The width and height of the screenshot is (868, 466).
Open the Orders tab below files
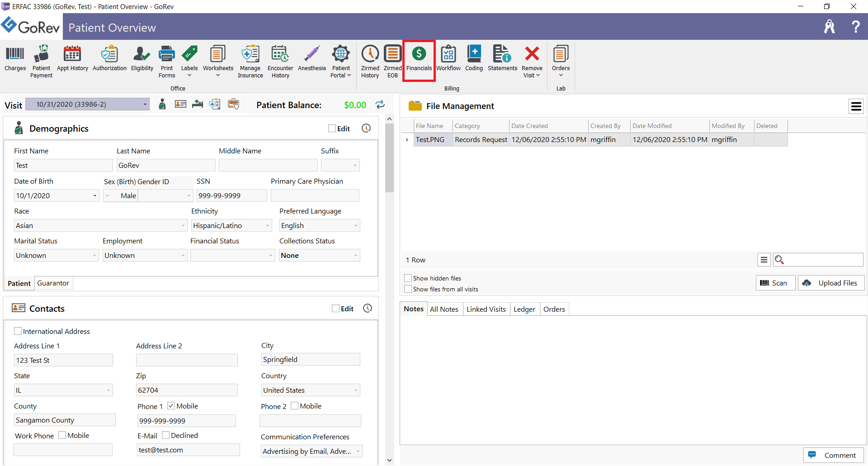(554, 309)
